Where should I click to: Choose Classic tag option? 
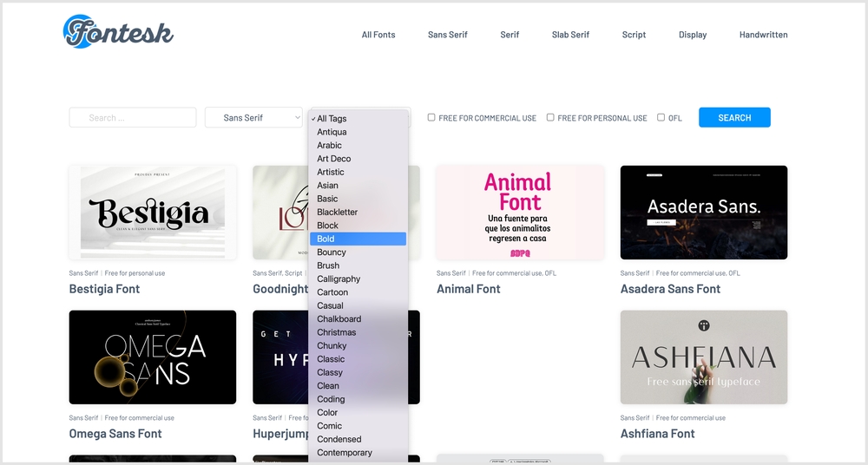coord(358,358)
